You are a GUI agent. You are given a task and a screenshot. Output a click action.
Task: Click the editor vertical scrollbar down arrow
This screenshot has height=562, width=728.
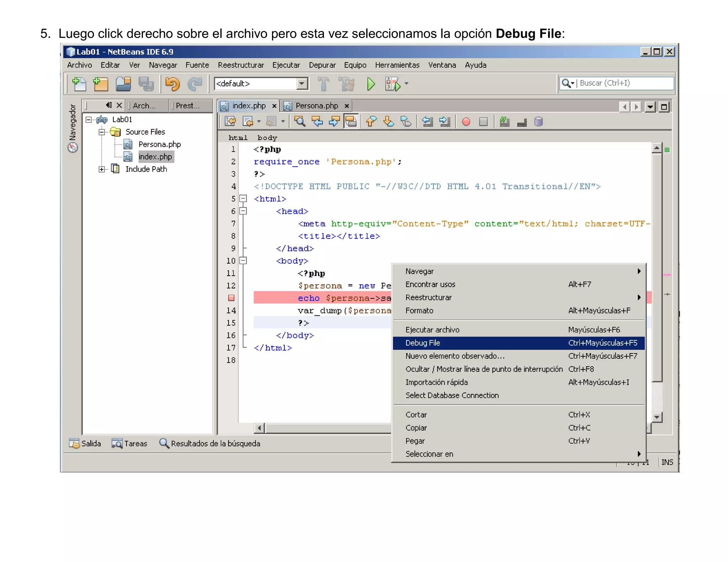tap(657, 417)
